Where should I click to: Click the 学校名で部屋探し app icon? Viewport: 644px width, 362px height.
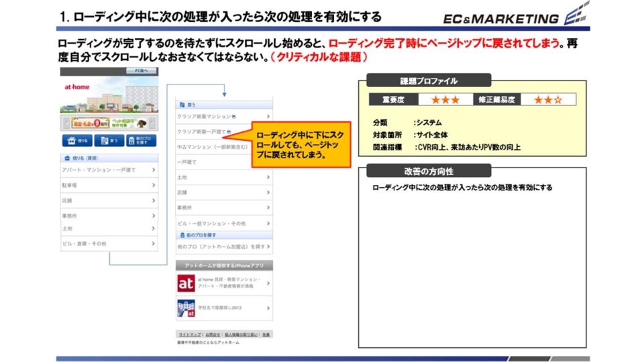(186, 308)
